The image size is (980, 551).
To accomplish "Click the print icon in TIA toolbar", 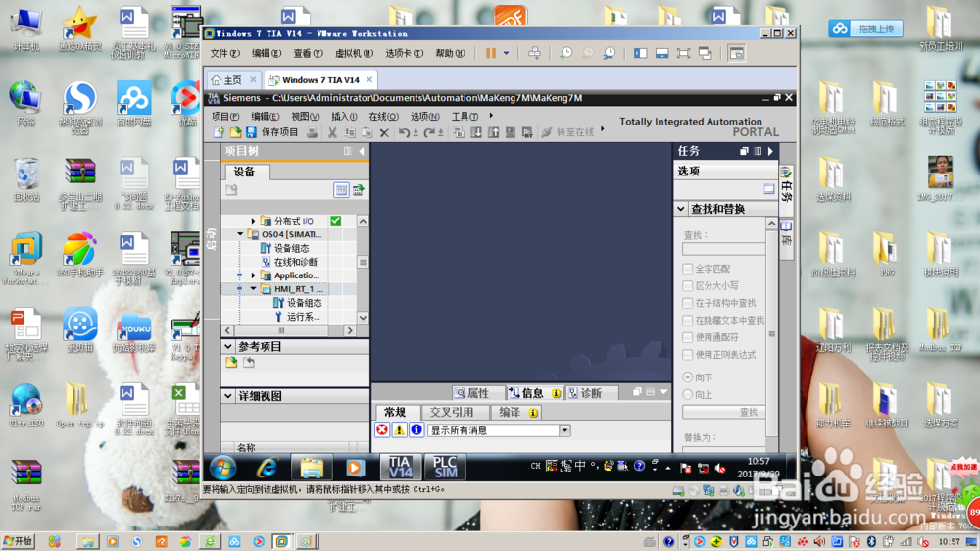I will [312, 132].
